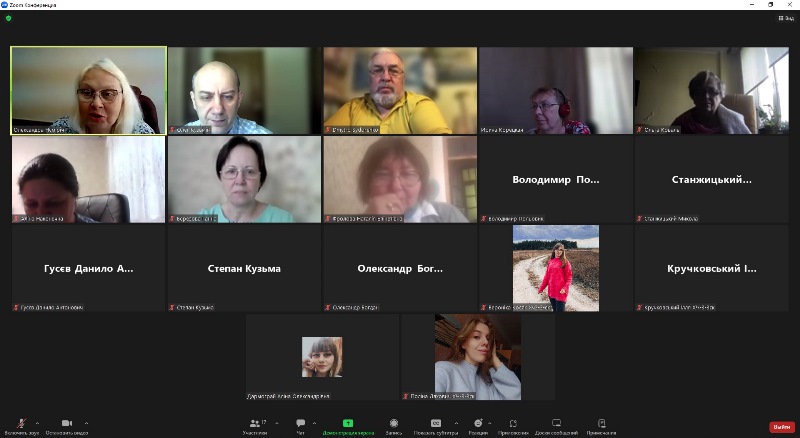Select video of woman with hand near mouth

pyautogui.click(x=400, y=179)
